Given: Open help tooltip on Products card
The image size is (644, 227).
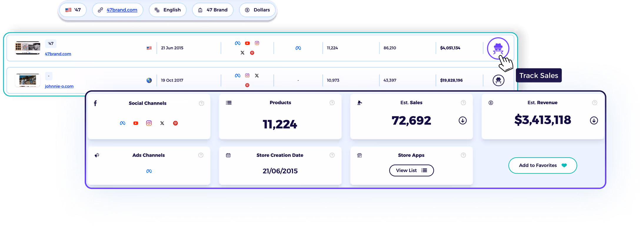Looking at the screenshot, I should [x=332, y=103].
